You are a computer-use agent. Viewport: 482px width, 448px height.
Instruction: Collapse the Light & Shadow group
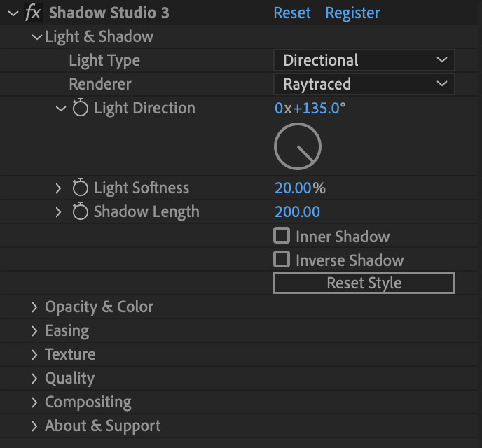pyautogui.click(x=36, y=37)
